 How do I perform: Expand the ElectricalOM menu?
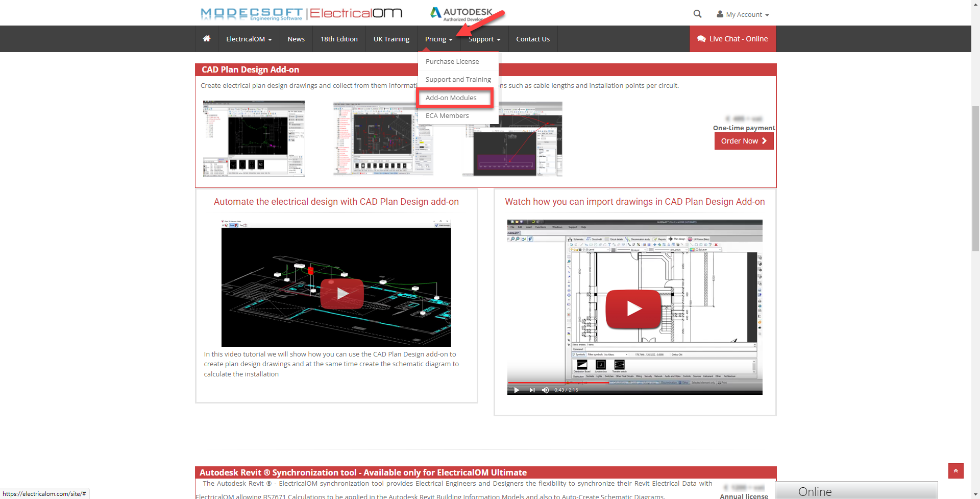(x=249, y=39)
